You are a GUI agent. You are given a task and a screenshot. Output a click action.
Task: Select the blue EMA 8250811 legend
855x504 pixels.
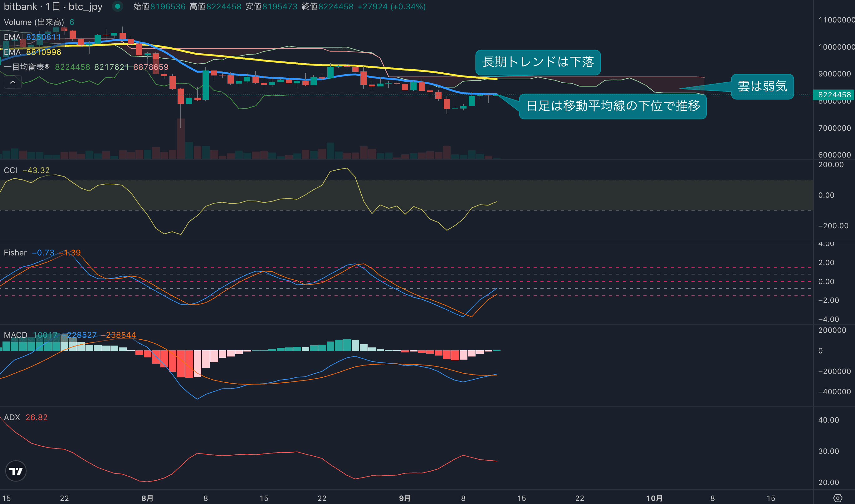[32, 37]
